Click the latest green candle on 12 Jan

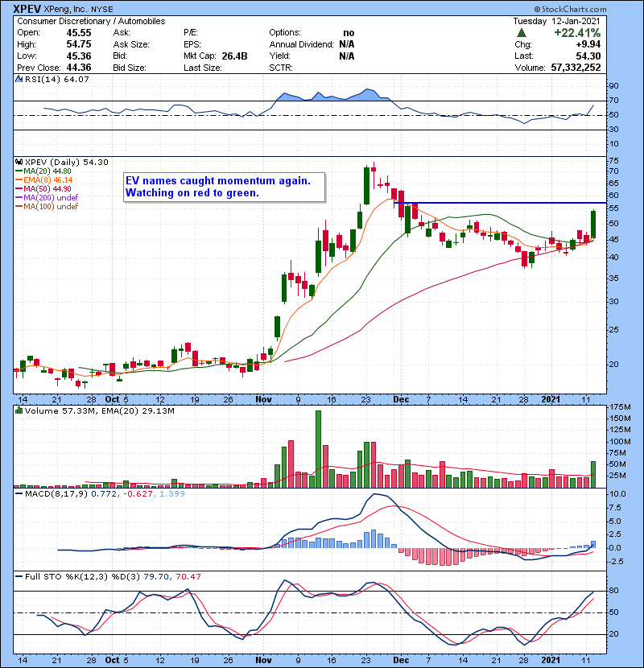click(592, 224)
